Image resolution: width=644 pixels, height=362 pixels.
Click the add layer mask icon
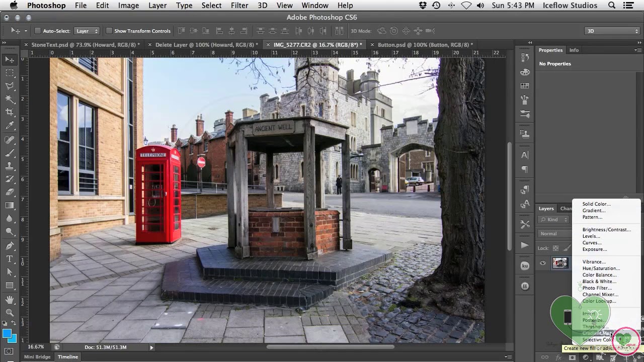click(x=572, y=357)
